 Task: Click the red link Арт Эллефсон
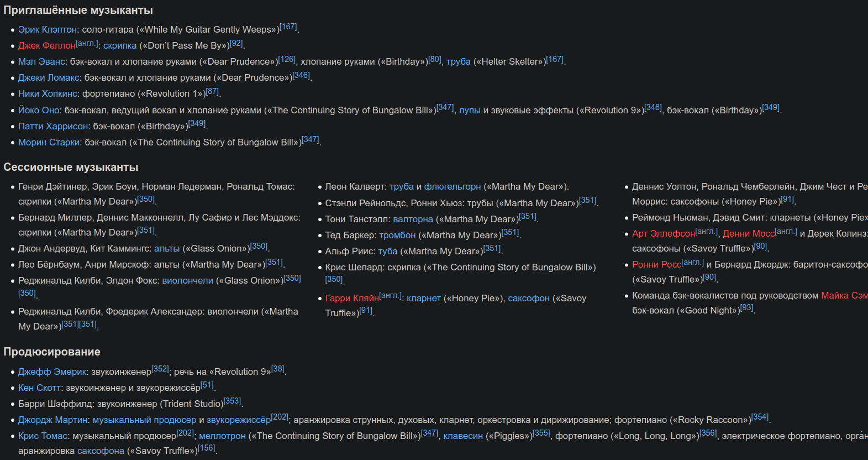[x=664, y=233]
